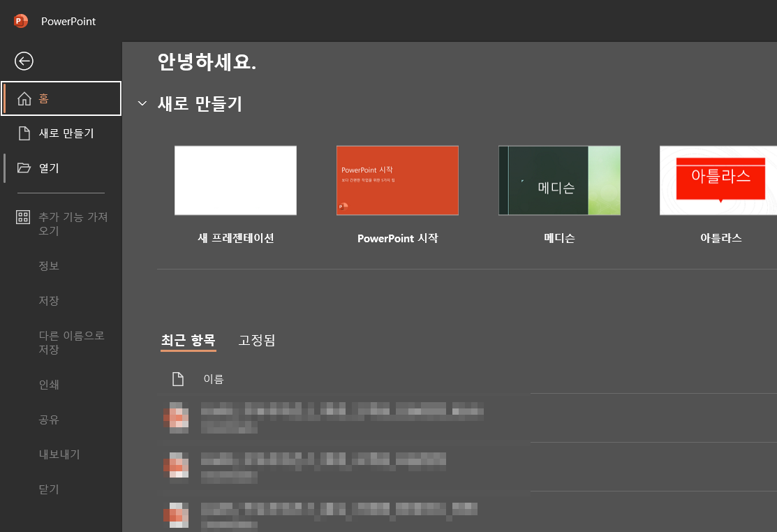Sort by the 이름 column header

(214, 379)
